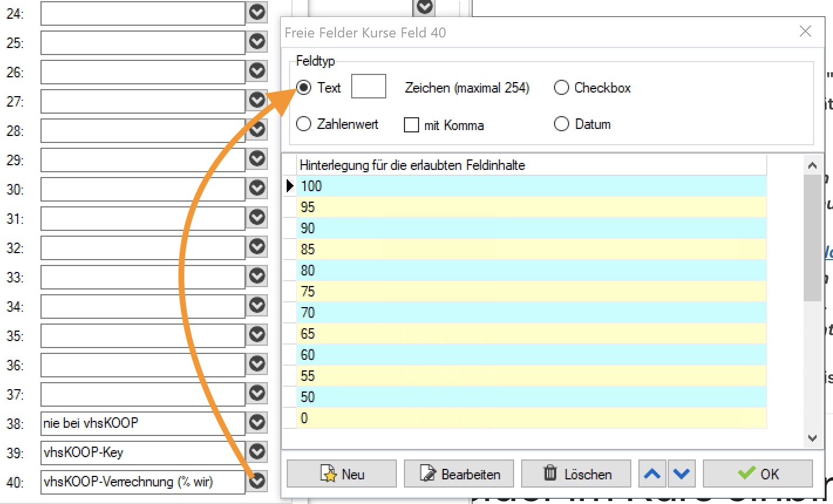
Task: Move entry down with blue arrow
Action: 681,474
